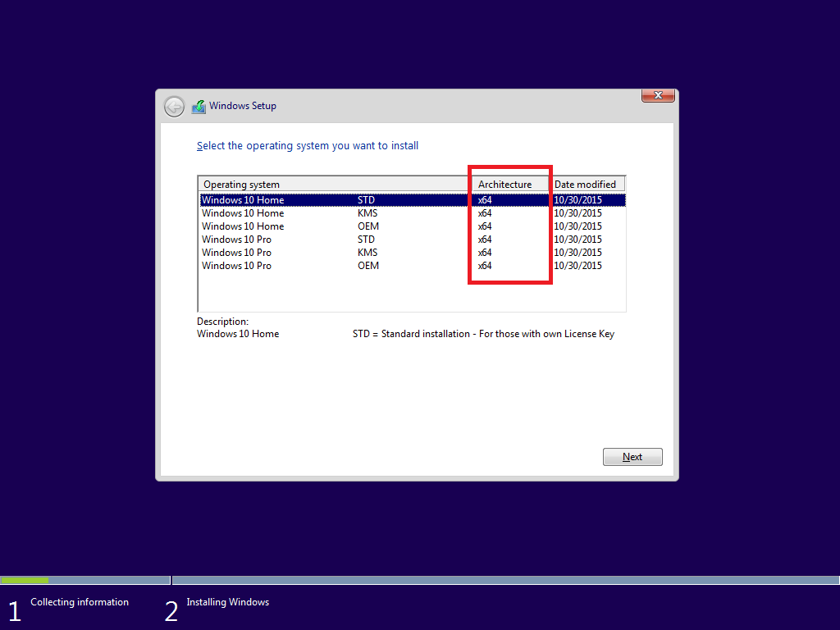Image resolution: width=840 pixels, height=630 pixels.
Task: Close the Windows Setup dialog
Action: (x=658, y=95)
